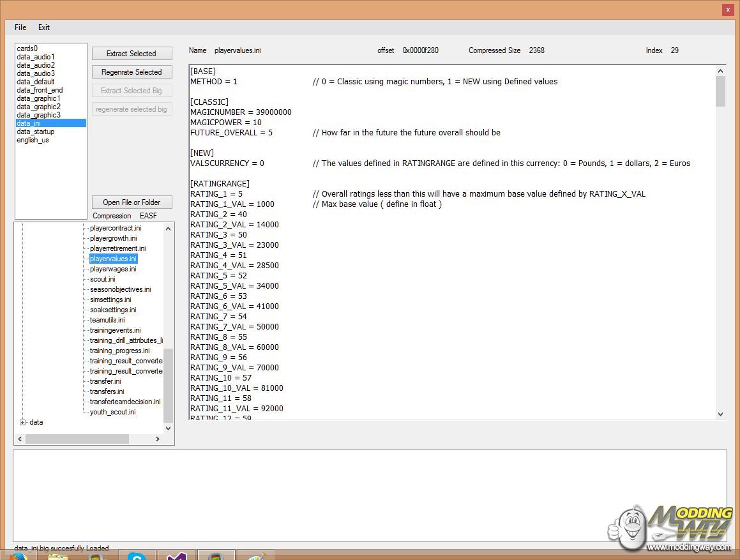Viewport: 740px width, 560px height.
Task: Open Skype from the taskbar
Action: (137, 556)
